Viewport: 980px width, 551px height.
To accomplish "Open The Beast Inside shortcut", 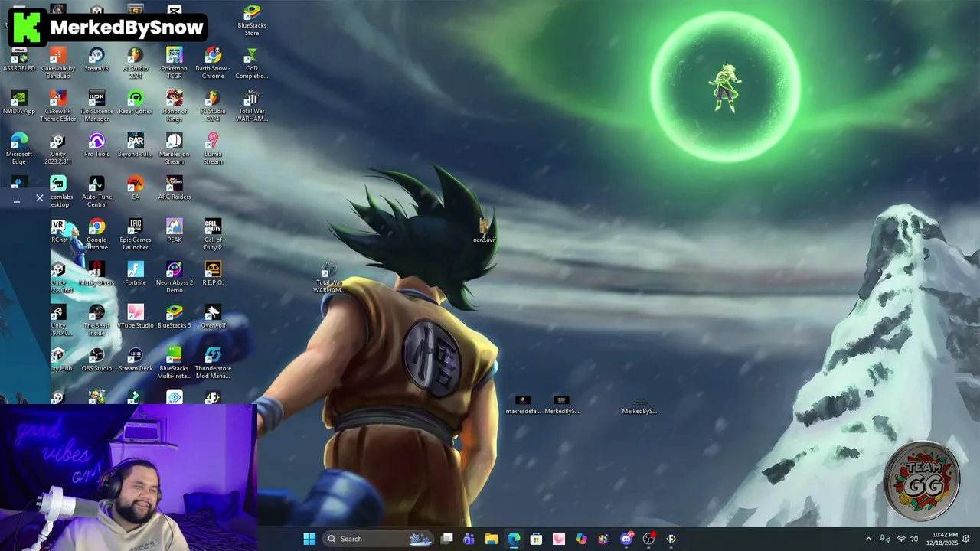I will coord(96,321).
